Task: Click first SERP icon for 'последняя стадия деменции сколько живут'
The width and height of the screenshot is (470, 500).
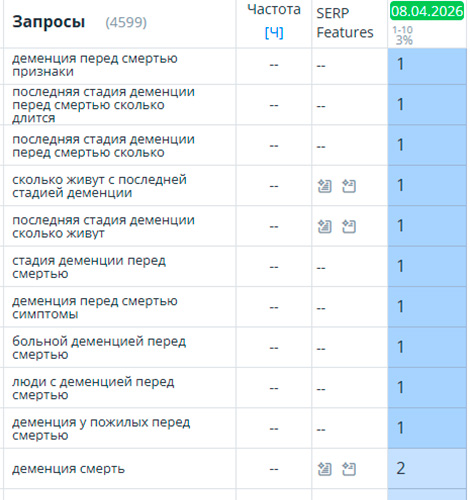Action: (x=324, y=227)
